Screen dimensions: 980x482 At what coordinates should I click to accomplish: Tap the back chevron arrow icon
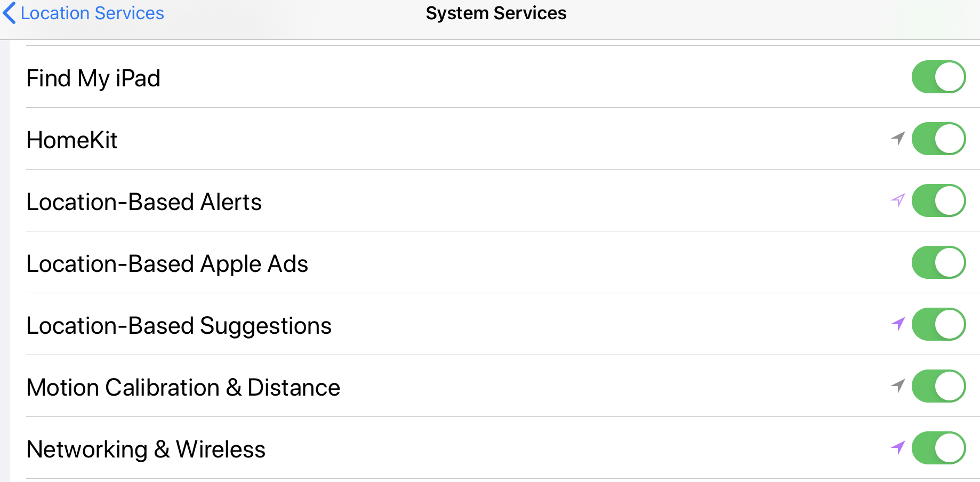point(10,13)
